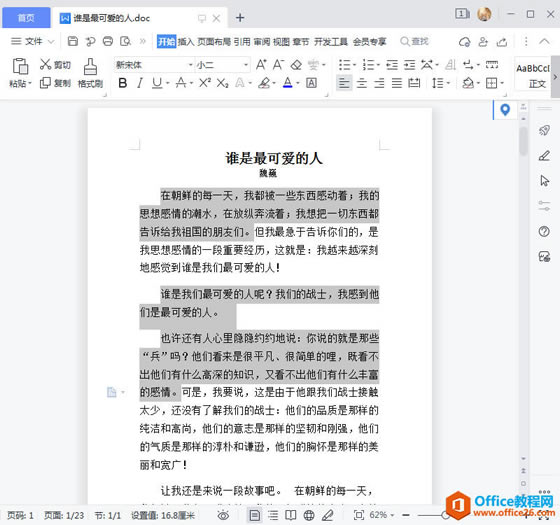Expand the 文件 menu arrow
560x525 pixels.
tap(51, 42)
